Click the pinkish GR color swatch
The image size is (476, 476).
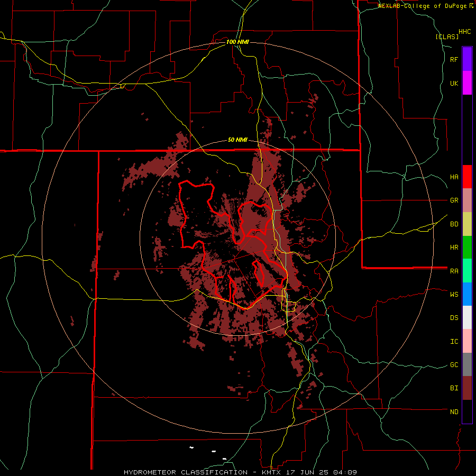(x=467, y=200)
